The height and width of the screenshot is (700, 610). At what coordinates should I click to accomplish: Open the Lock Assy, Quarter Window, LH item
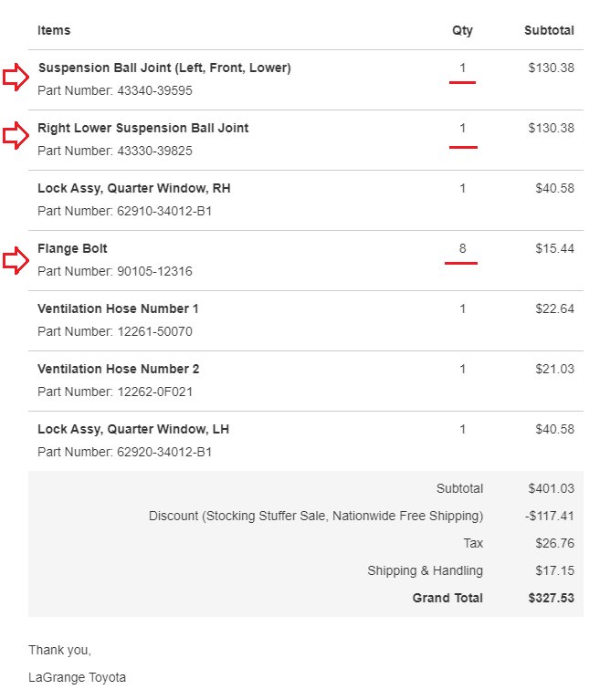[x=133, y=430]
